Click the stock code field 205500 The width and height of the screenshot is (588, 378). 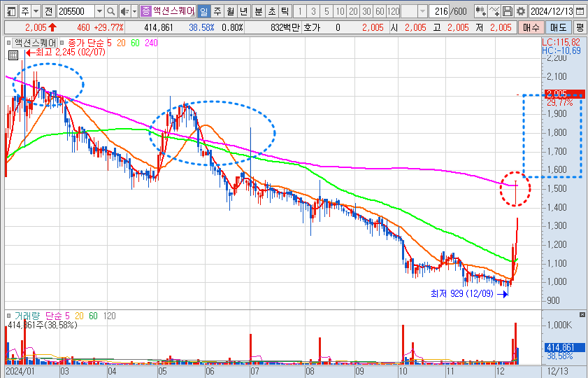(x=76, y=11)
